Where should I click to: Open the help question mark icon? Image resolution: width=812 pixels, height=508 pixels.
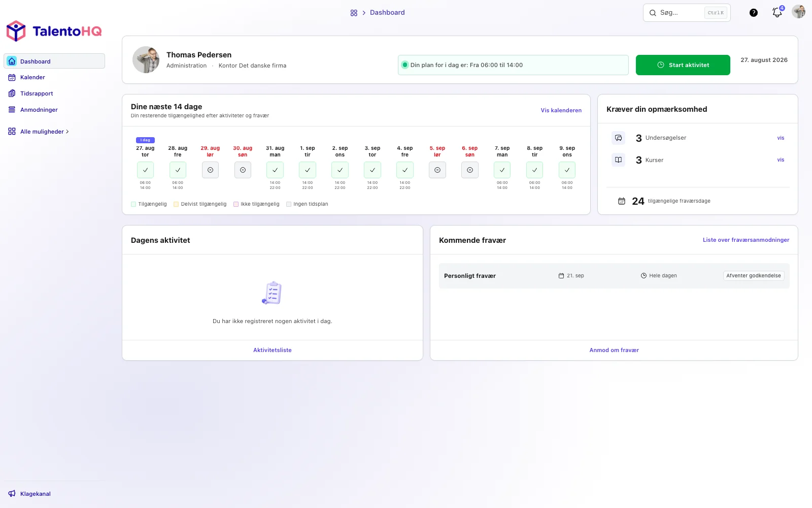coord(754,13)
